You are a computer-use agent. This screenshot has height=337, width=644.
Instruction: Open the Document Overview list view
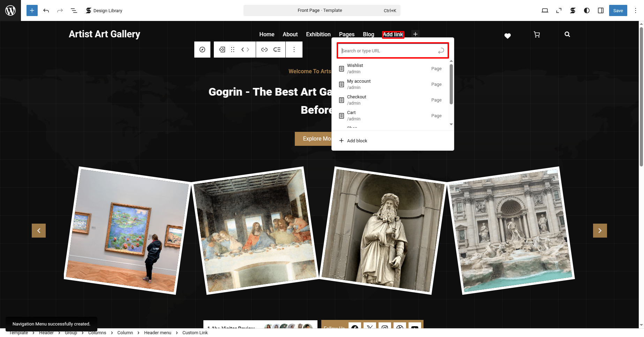pos(74,10)
